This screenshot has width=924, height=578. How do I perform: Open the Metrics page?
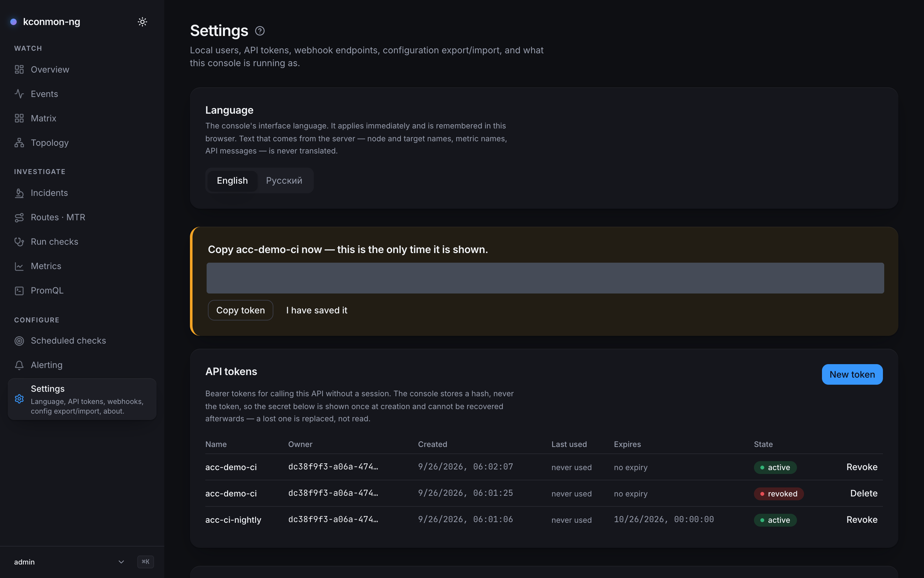[x=82, y=267]
